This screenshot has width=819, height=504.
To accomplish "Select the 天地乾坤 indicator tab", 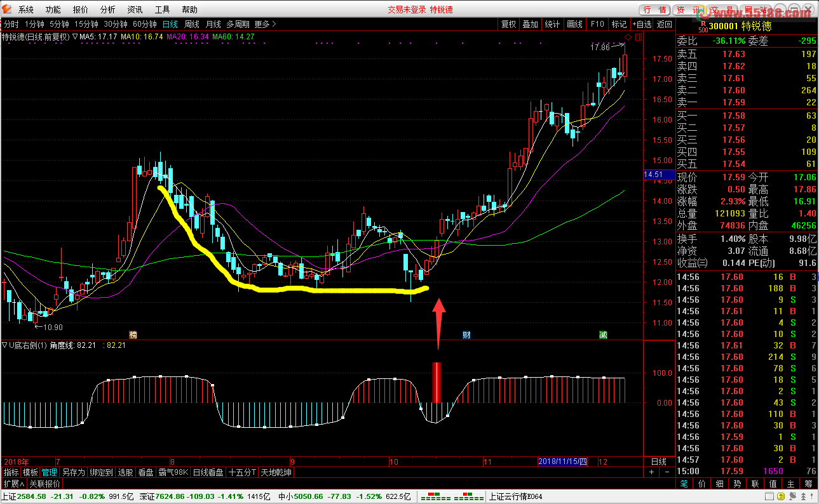I will [x=276, y=472].
